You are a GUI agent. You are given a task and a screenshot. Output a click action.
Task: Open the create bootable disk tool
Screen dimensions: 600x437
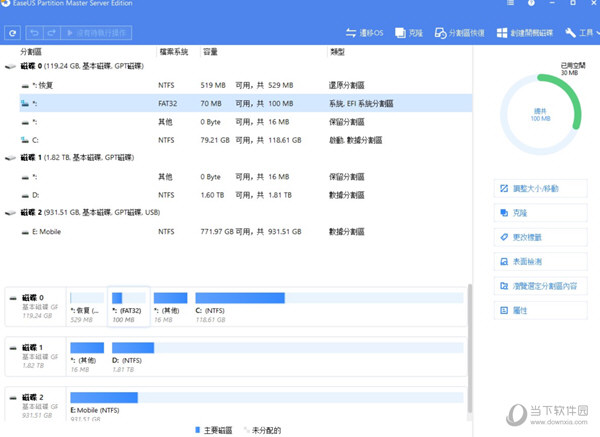[525, 33]
